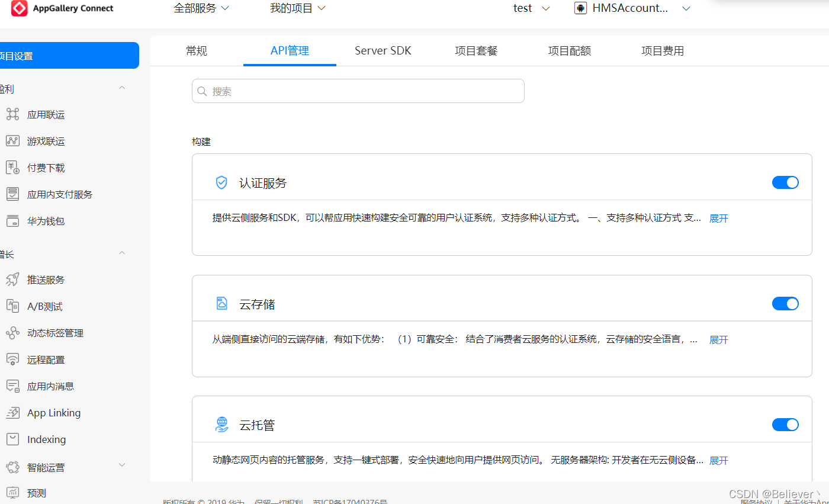This screenshot has height=504, width=829.
Task: Click the search magnifier icon
Action: coord(202,91)
